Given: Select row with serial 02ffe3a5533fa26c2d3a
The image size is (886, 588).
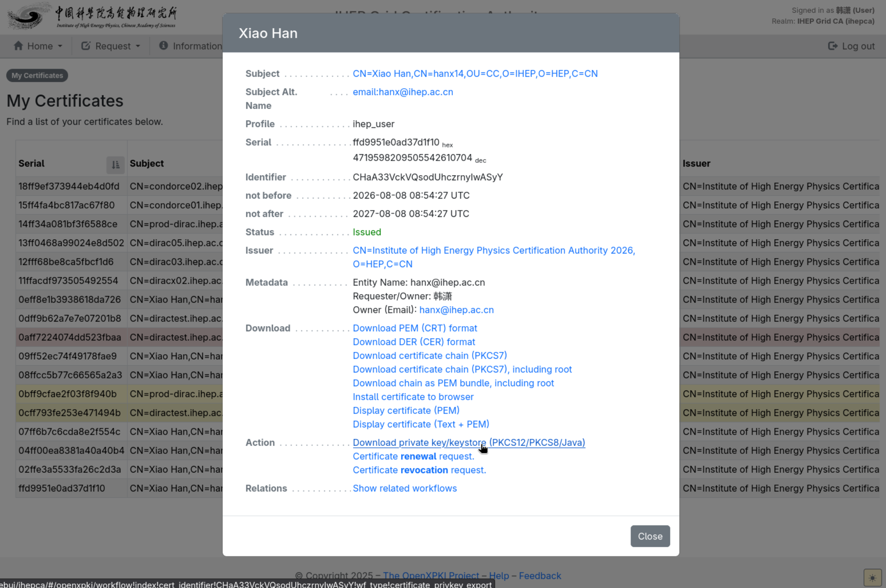Looking at the screenshot, I should (x=447, y=469).
